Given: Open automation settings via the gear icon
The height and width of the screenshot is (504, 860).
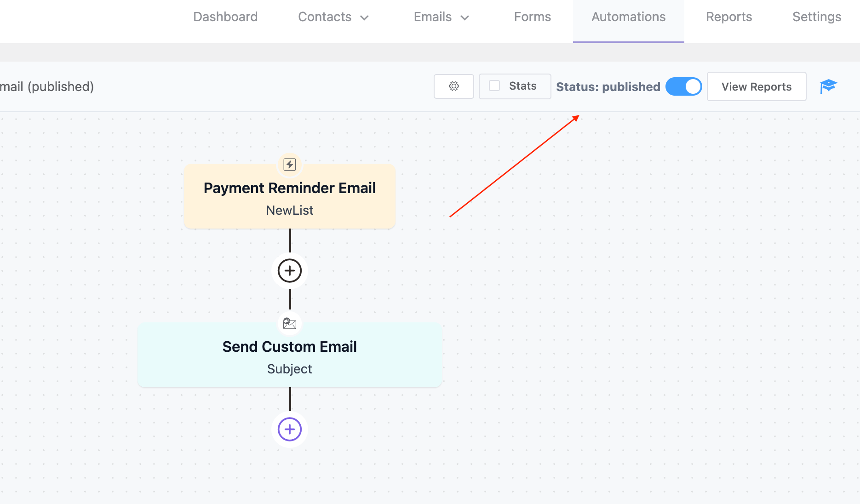Looking at the screenshot, I should pyautogui.click(x=453, y=86).
